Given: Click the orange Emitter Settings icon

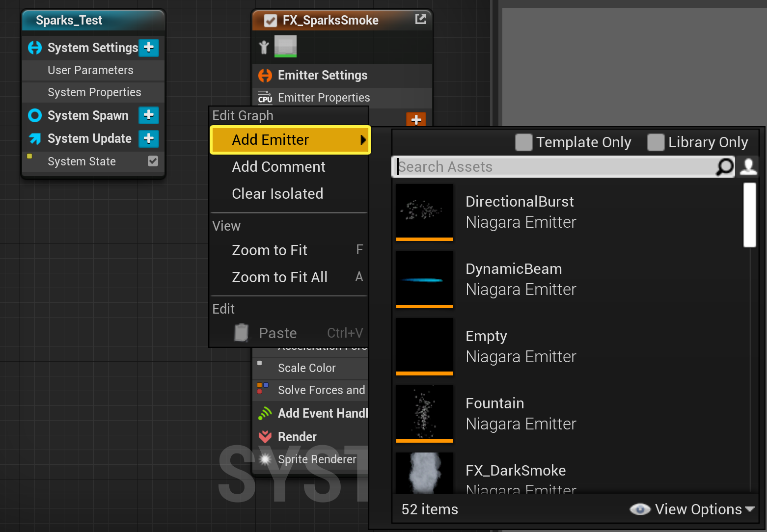Looking at the screenshot, I should [265, 76].
